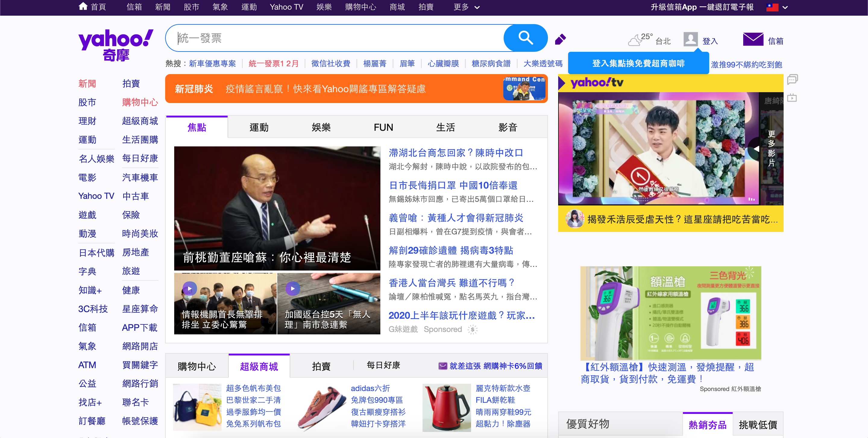Select the 焦點 news tab

197,127
